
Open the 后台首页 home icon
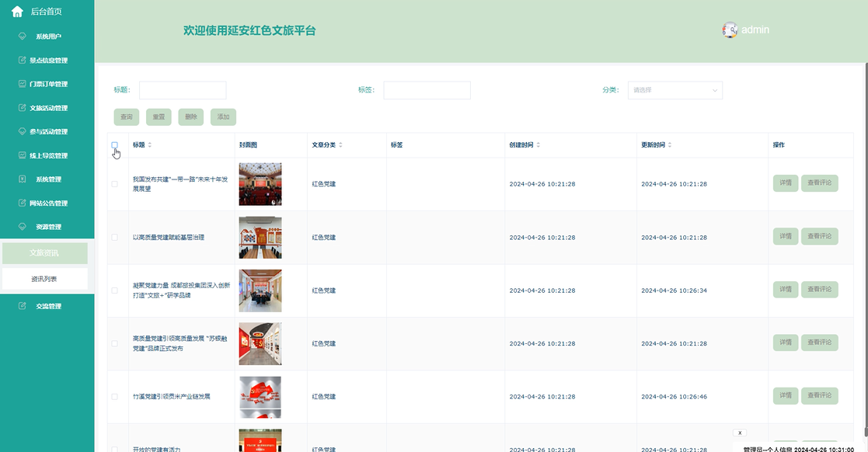click(17, 11)
